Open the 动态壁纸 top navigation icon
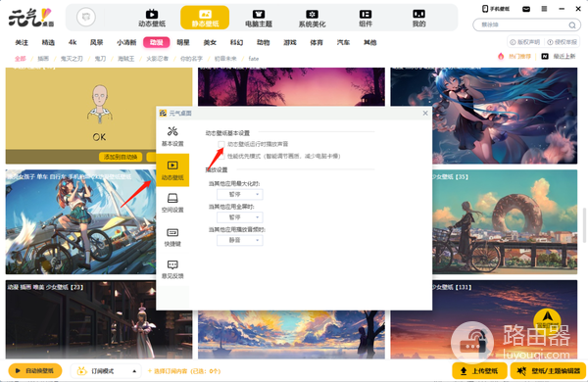588x382 pixels. pyautogui.click(x=152, y=18)
